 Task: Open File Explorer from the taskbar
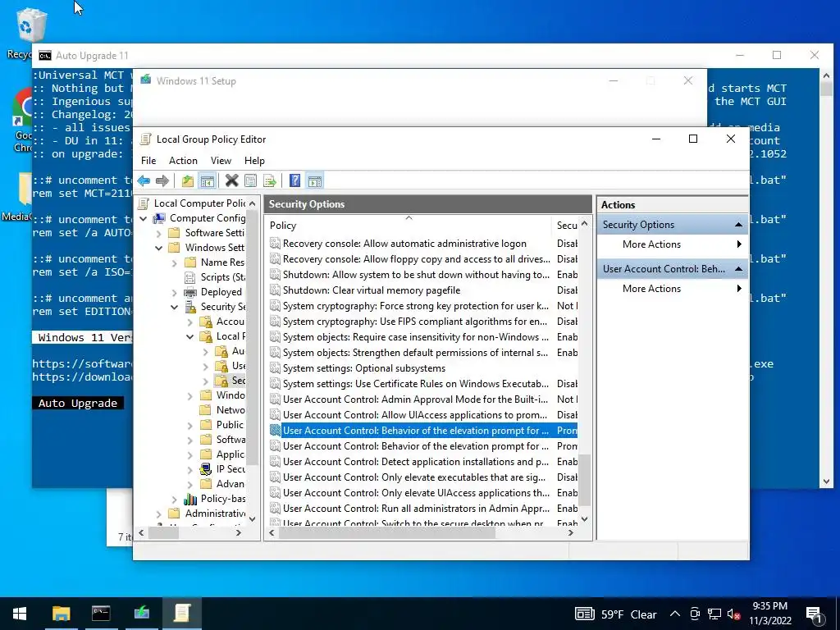point(61,614)
